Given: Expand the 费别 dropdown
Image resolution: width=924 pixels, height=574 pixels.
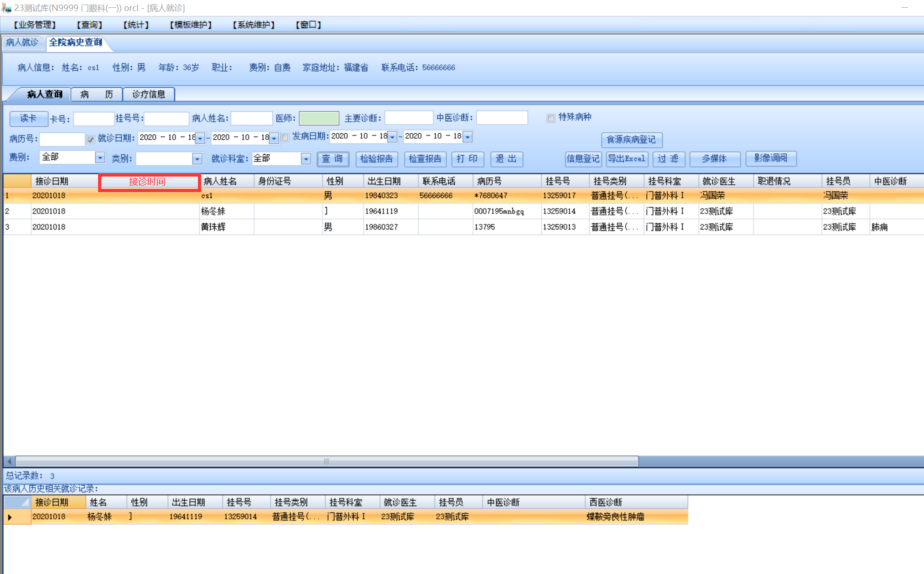Looking at the screenshot, I should click(99, 158).
